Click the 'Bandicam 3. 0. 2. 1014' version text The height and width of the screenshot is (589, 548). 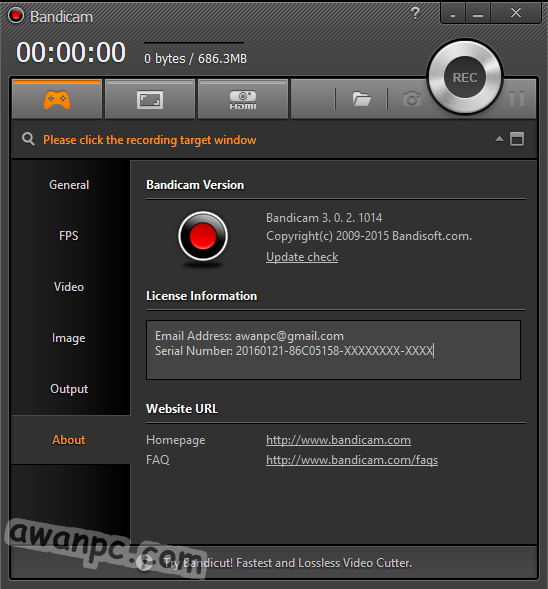[x=324, y=217]
